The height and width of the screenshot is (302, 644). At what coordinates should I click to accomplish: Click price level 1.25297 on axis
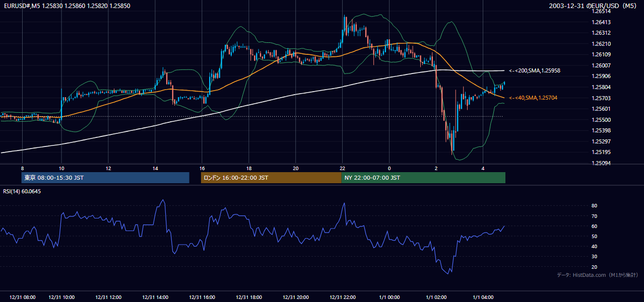pyautogui.click(x=601, y=141)
